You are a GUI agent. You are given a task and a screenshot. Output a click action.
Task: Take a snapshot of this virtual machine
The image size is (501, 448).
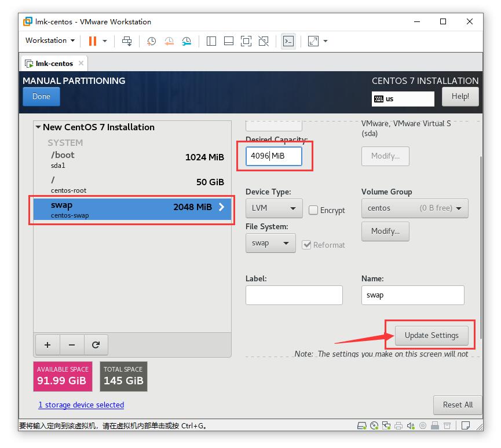click(x=151, y=41)
